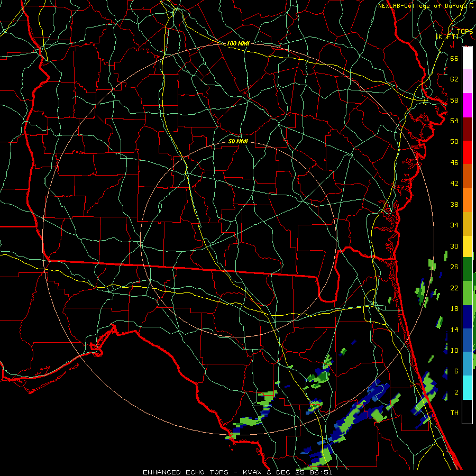This screenshot has width=476, height=476.
Task: Click the gold legend swatch
Action: (467, 224)
